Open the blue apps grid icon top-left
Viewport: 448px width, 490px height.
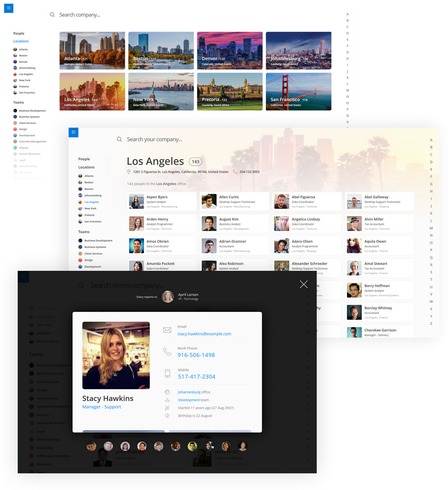click(8, 8)
